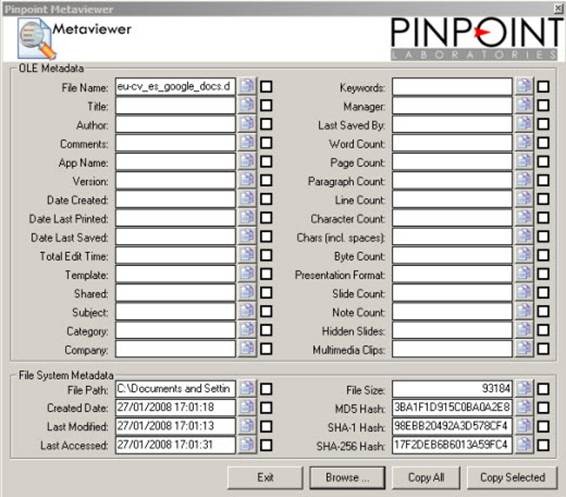Copy Slide Count with its icon
The width and height of the screenshot is (566, 497).
[524, 293]
